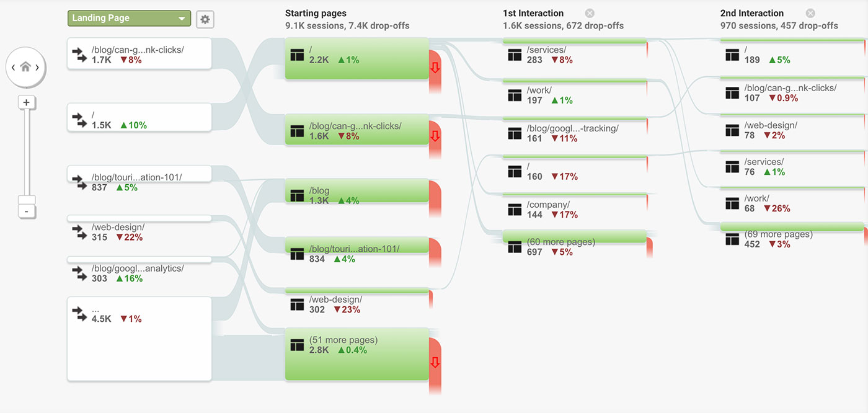This screenshot has width=868, height=413.
Task: Click drop-off arrow on (51 more pages) node
Action: click(435, 362)
